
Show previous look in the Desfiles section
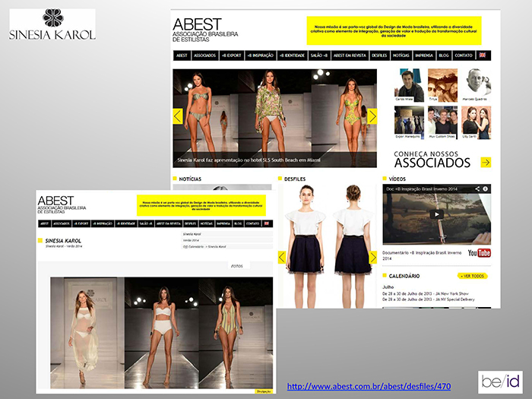(282, 257)
